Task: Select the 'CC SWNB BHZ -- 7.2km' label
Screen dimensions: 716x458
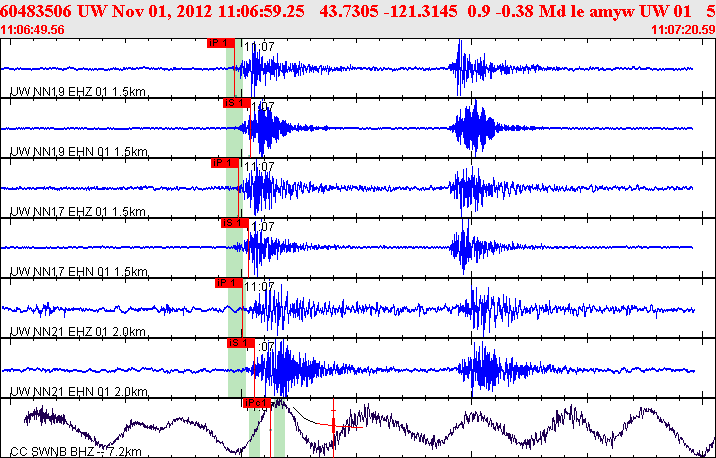Action: [76, 452]
